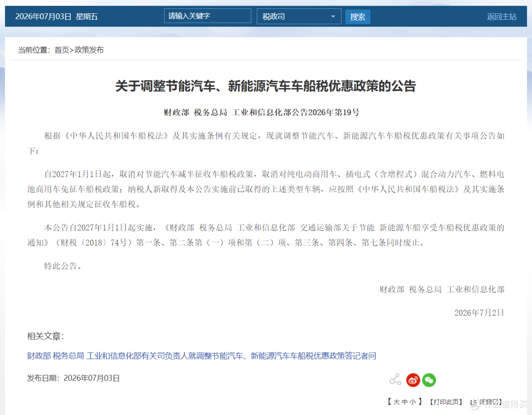Click the 搜索 search button

(x=358, y=17)
